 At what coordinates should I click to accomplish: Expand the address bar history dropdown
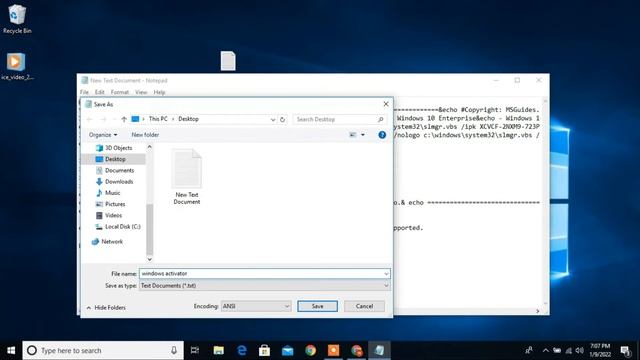(273, 119)
